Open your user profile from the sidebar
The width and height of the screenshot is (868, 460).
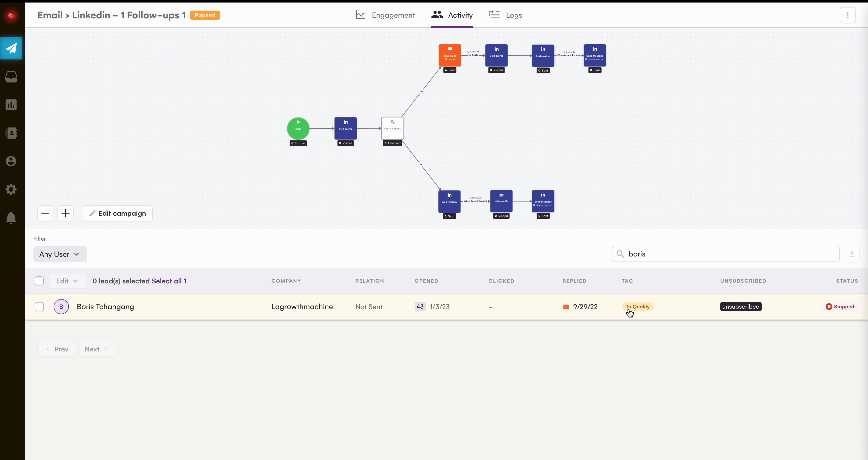click(x=11, y=161)
